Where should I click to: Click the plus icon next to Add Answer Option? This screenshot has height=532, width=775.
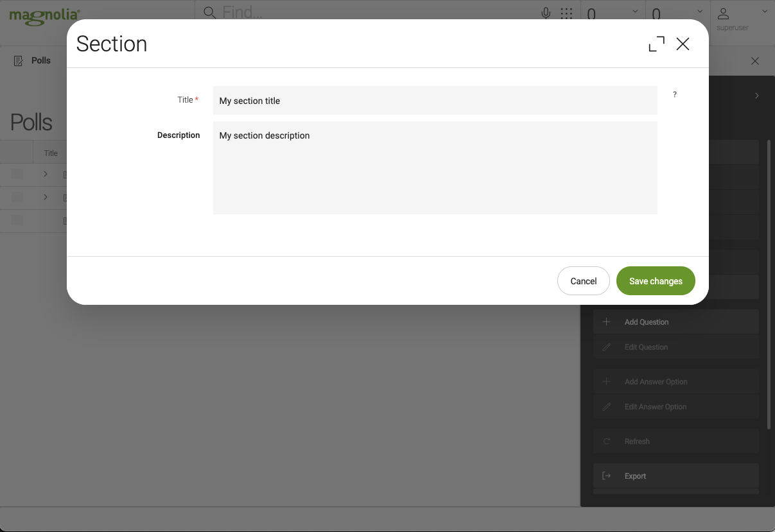coord(606,381)
